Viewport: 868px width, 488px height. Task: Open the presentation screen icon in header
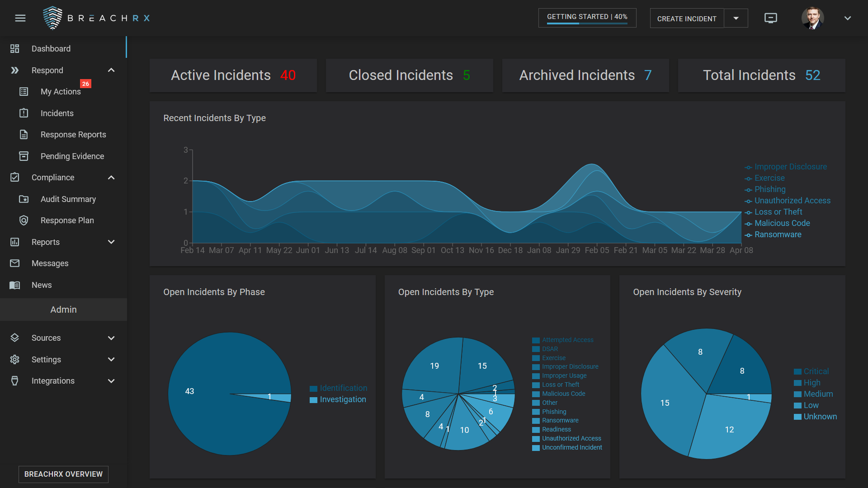click(770, 18)
